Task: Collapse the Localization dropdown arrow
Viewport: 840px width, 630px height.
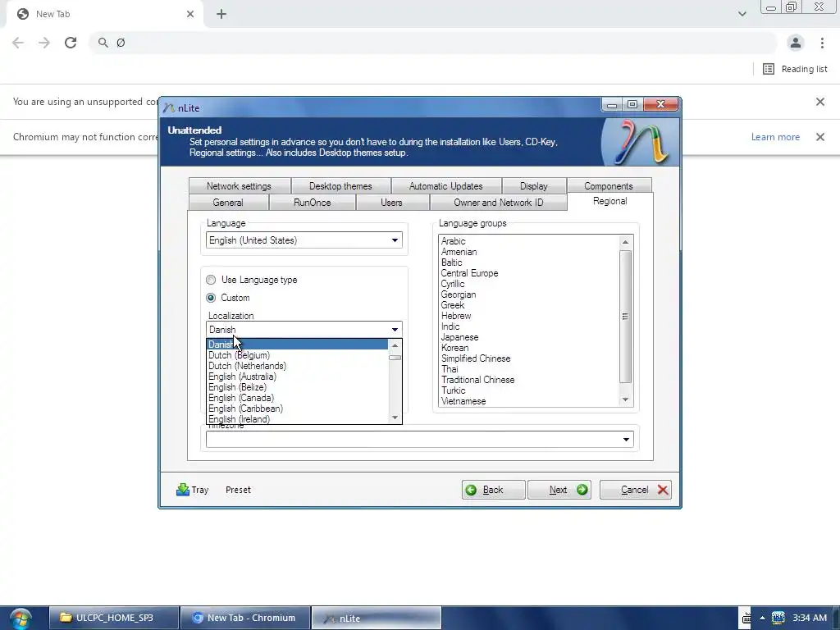Action: [x=395, y=330]
